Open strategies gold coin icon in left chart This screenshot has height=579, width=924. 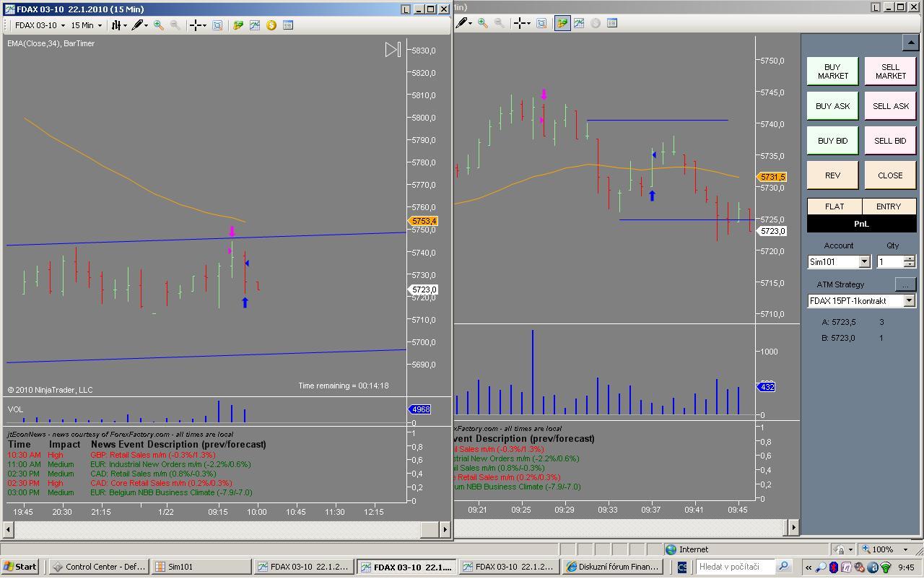tap(271, 25)
